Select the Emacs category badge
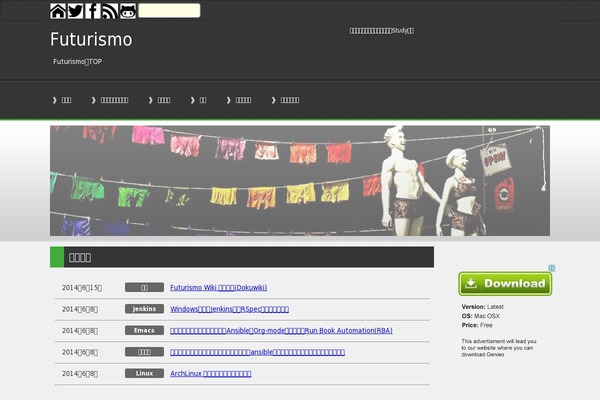 tap(144, 330)
